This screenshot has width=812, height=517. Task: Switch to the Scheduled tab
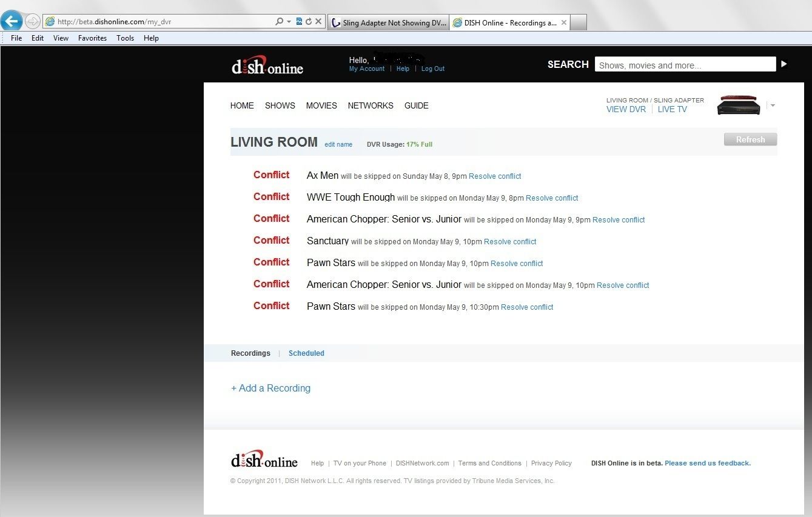pyautogui.click(x=306, y=353)
